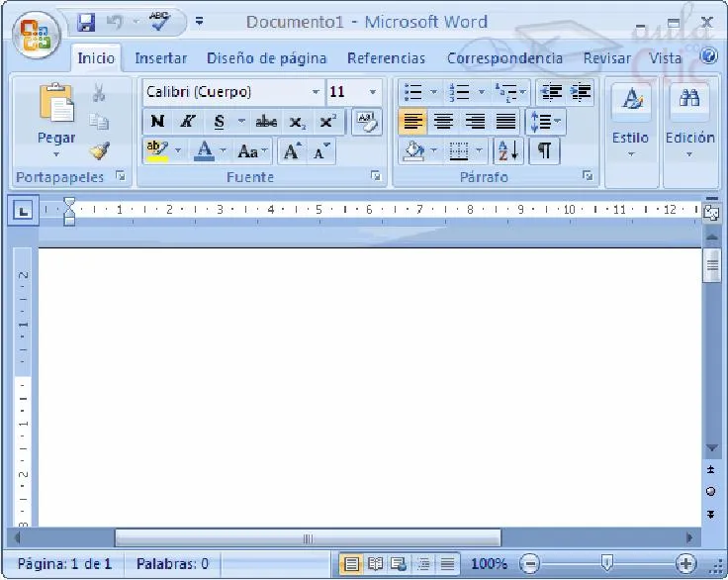Open Fuente dialog launcher
This screenshot has width=728, height=580.
[x=376, y=175]
